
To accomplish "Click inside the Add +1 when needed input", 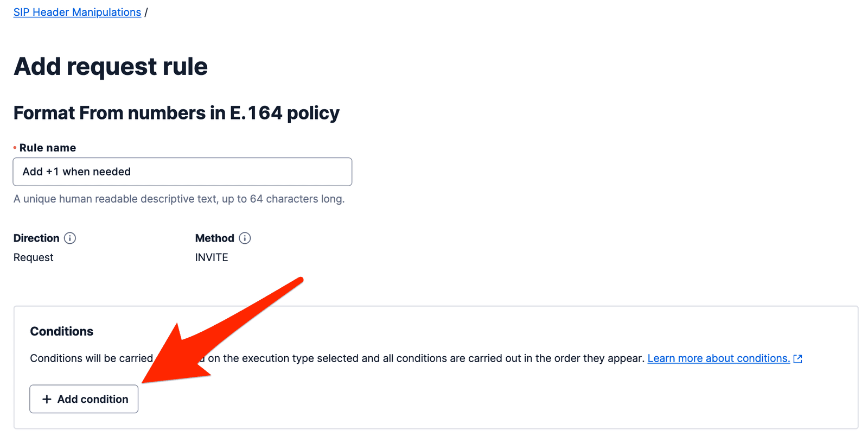I will pos(182,172).
